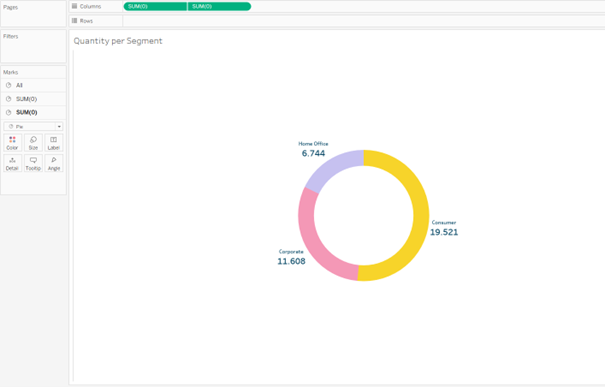Open the Size marks card
605x387 pixels.
[x=33, y=142]
